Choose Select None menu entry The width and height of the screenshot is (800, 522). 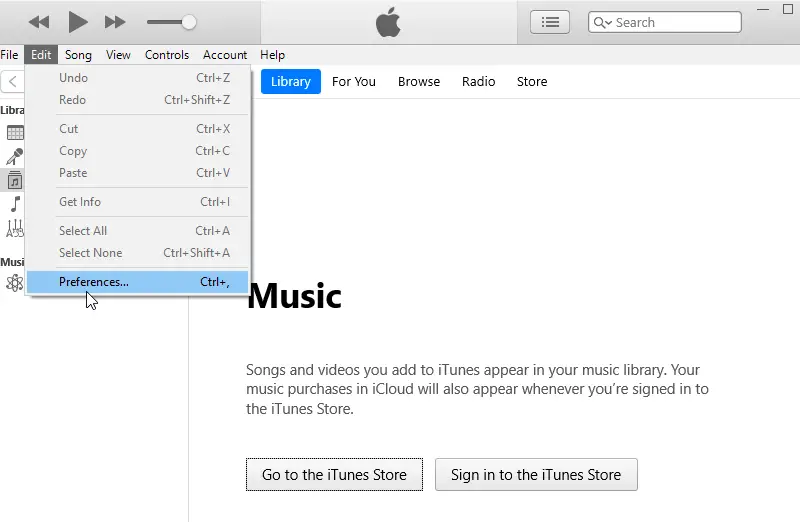[138, 253]
